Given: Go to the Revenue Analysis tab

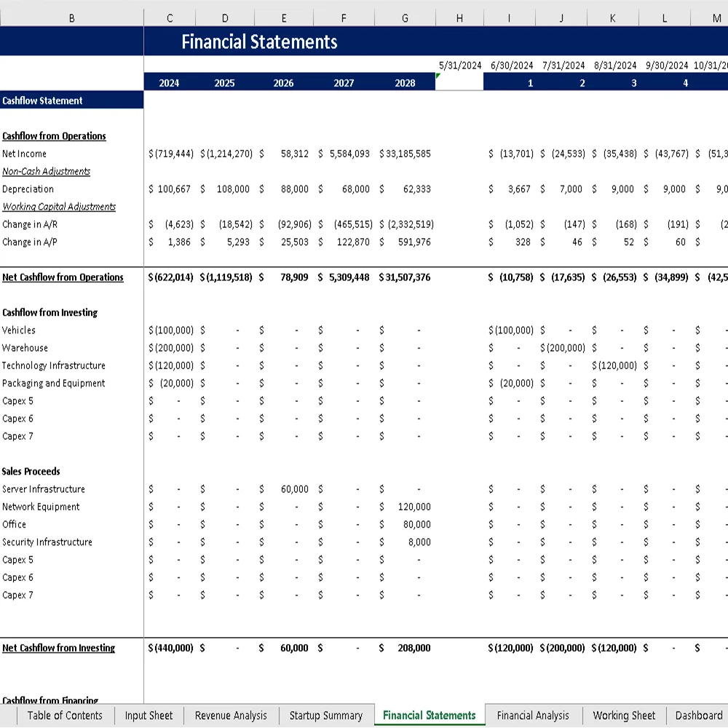Looking at the screenshot, I should pos(231,716).
